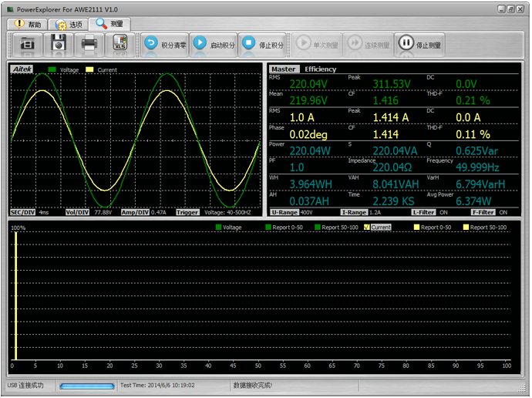Click the green Voltage swatch in waveform legend
This screenshot has height=398, width=532.
click(x=52, y=69)
